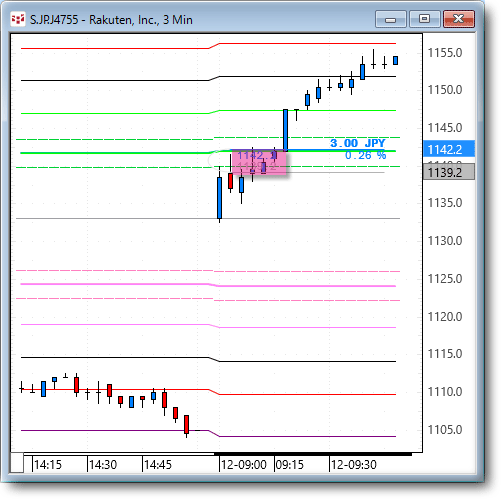Minimize the Rakuten chart window
Viewport: 502px width, 500px height.
point(390,19)
